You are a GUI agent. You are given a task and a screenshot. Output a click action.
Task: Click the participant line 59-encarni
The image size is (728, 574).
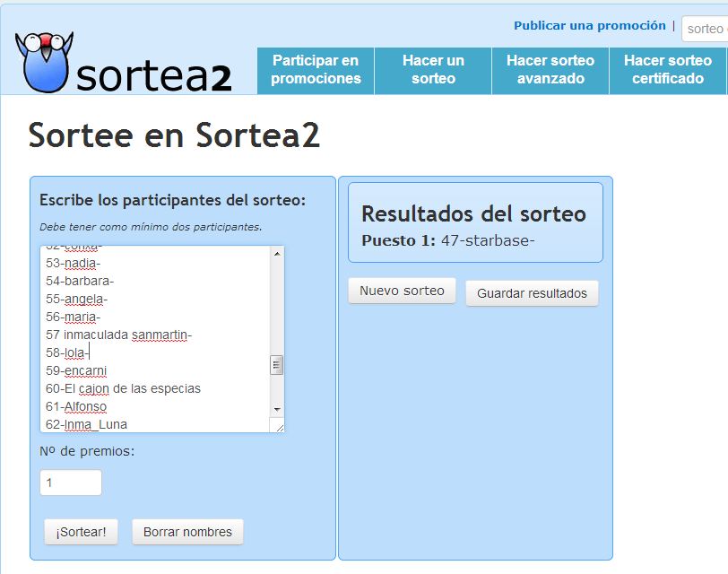point(76,370)
